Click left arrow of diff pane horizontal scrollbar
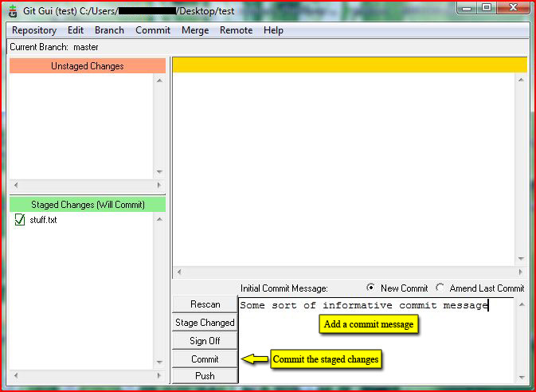Viewport: 536px width, 392px height. tap(178, 272)
